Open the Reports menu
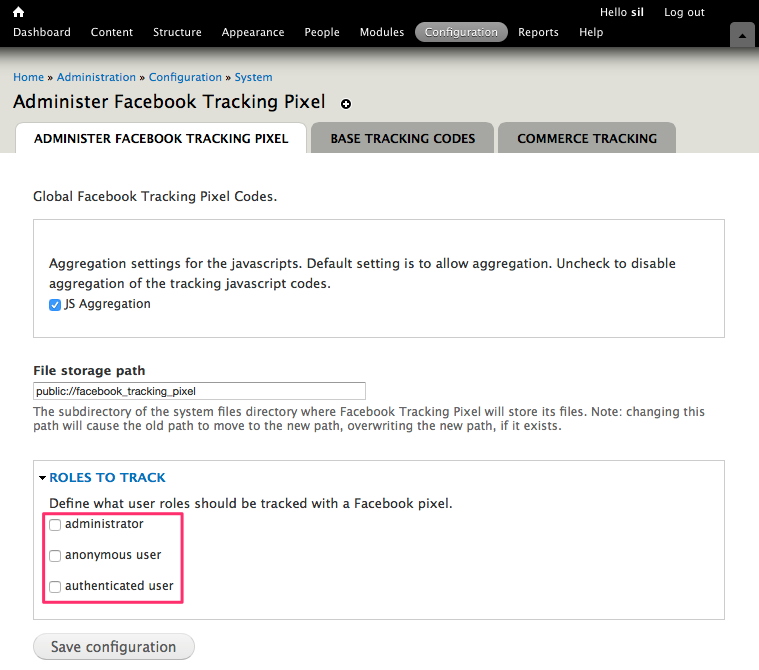This screenshot has height=670, width=759. pos(538,32)
